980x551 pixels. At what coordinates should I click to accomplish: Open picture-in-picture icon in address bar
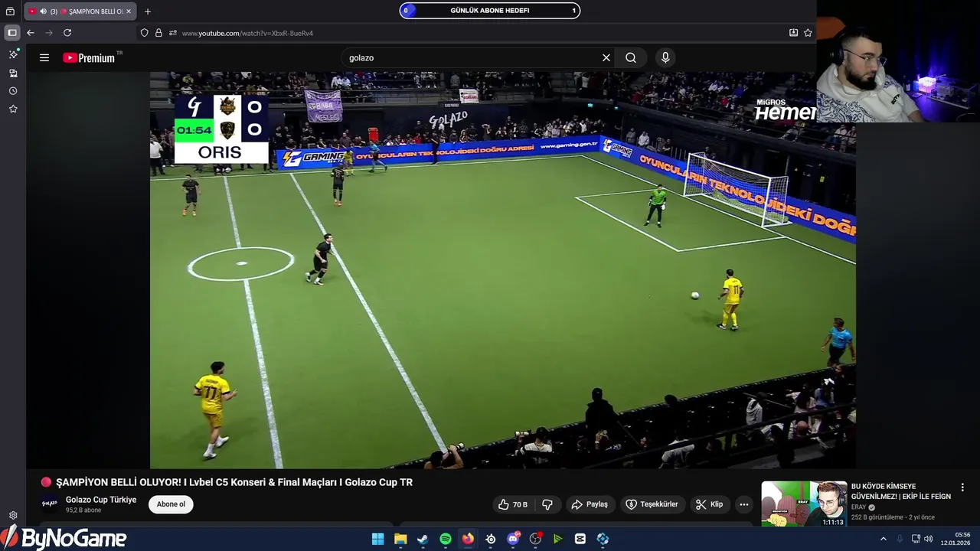tap(793, 33)
